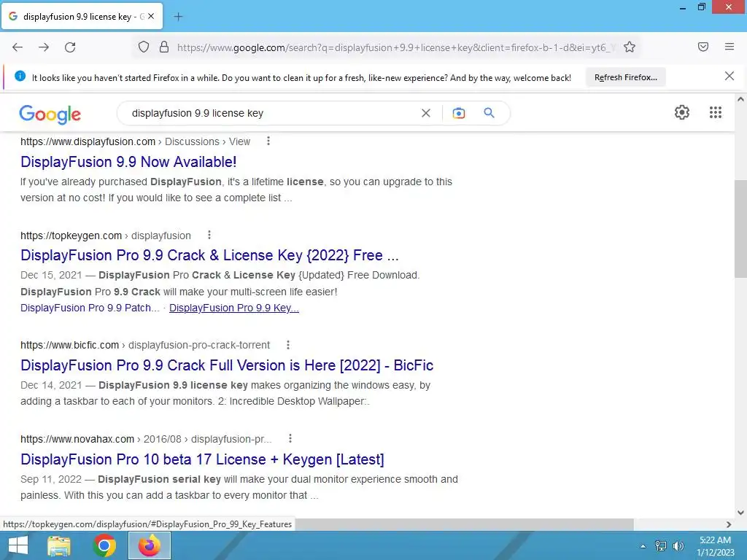Open a new tab with the plus icon
Screen dimensions: 747x560
tap(178, 17)
